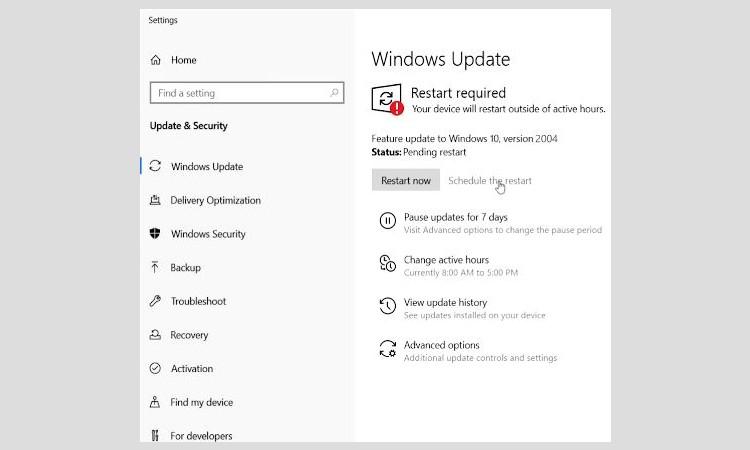Select Windows Update in the sidebar

click(207, 166)
